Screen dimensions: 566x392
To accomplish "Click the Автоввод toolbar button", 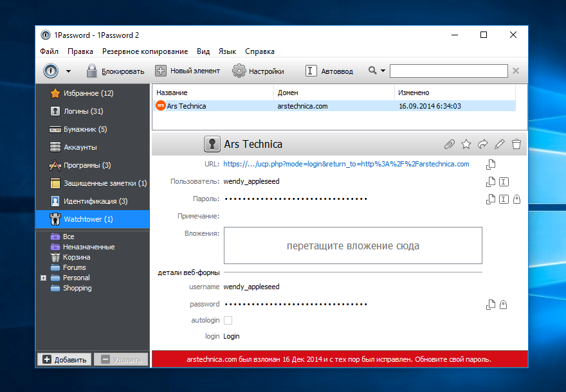I will pyautogui.click(x=329, y=71).
